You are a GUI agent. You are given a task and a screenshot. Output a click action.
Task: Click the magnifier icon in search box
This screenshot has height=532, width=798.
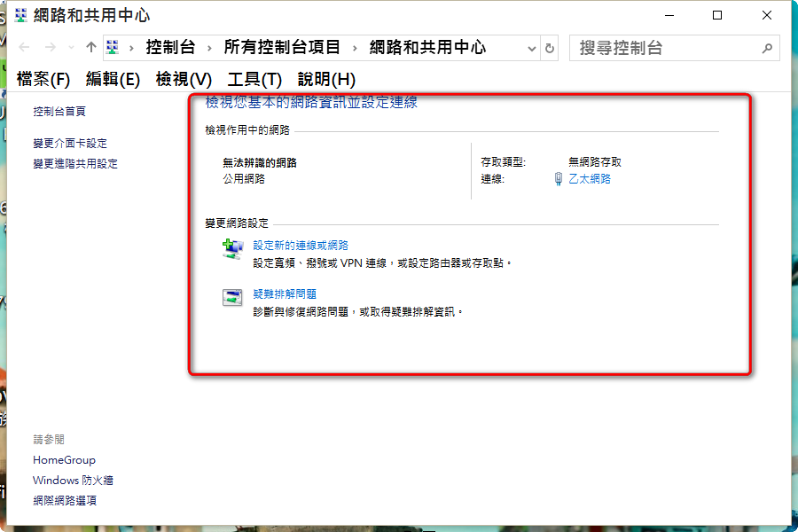767,49
